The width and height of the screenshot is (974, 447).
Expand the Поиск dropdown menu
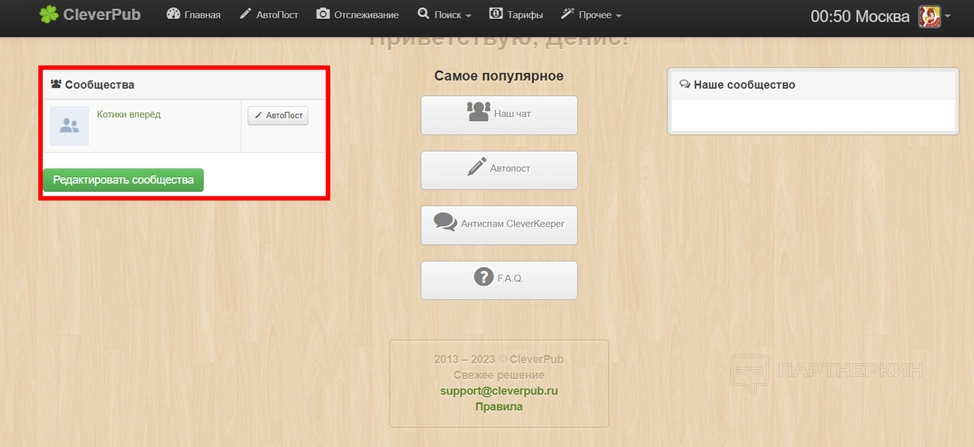coord(444,14)
